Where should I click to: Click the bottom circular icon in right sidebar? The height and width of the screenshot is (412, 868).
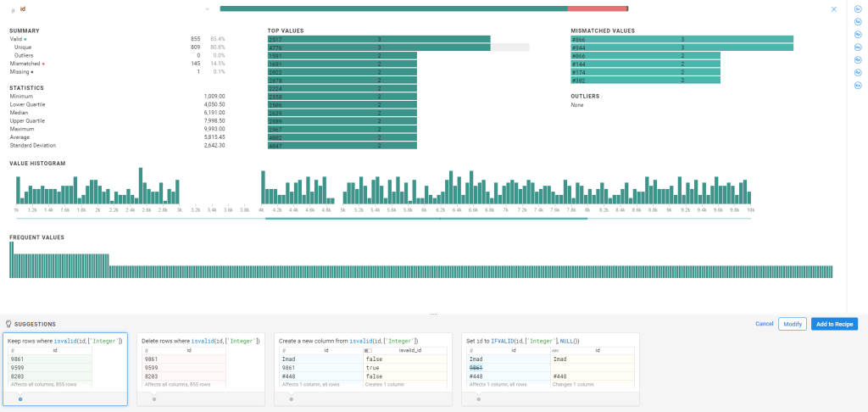coord(858,86)
